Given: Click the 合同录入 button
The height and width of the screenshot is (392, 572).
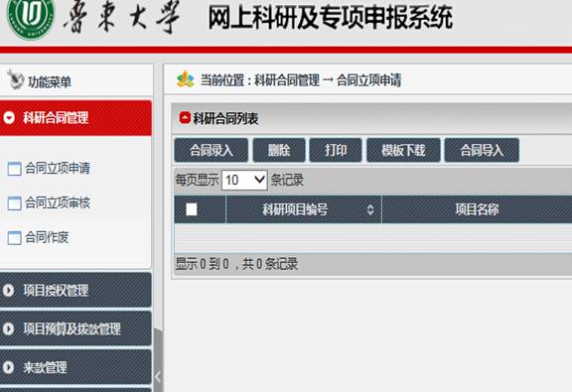Looking at the screenshot, I should coord(212,150).
